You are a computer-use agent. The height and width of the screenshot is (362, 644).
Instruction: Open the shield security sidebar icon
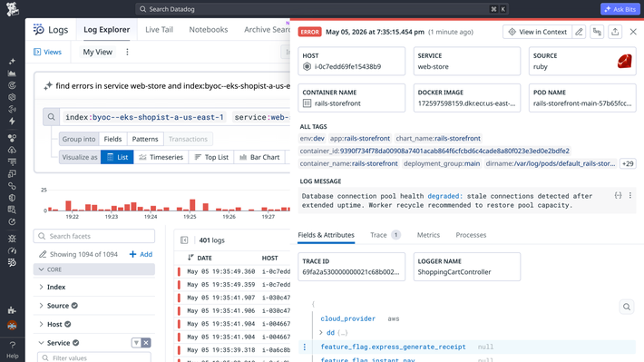click(x=12, y=198)
